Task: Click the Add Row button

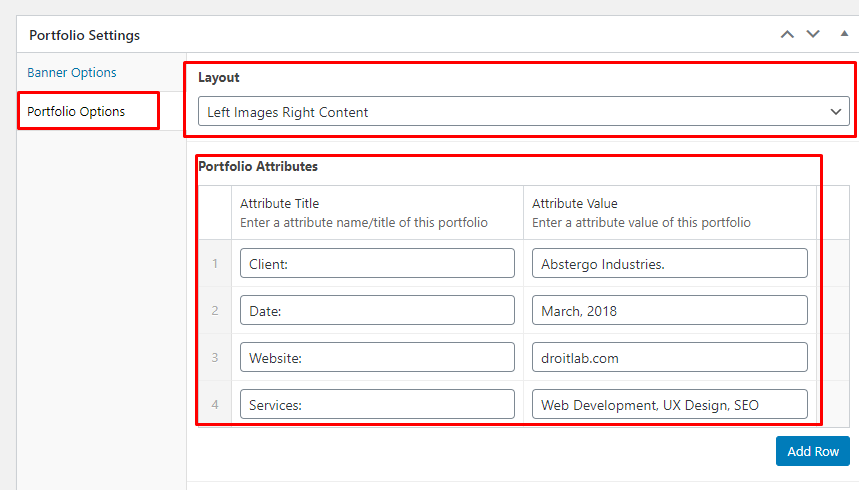Action: (x=812, y=451)
